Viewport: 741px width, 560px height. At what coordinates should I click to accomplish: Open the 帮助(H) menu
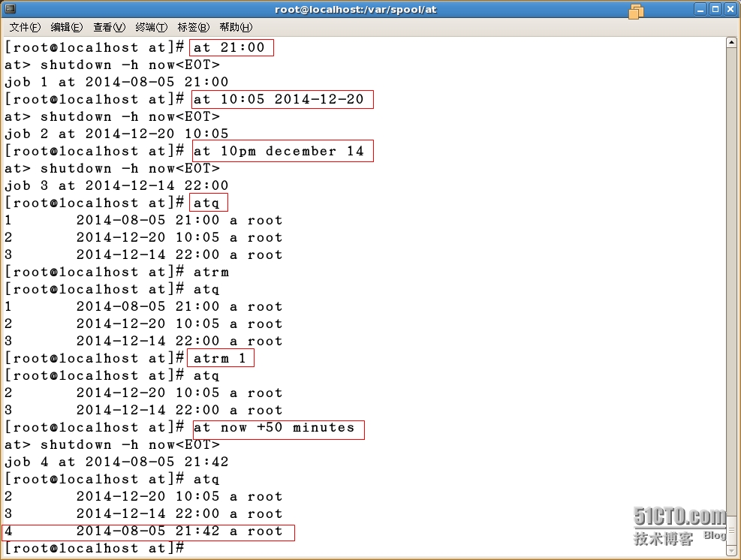[236, 28]
